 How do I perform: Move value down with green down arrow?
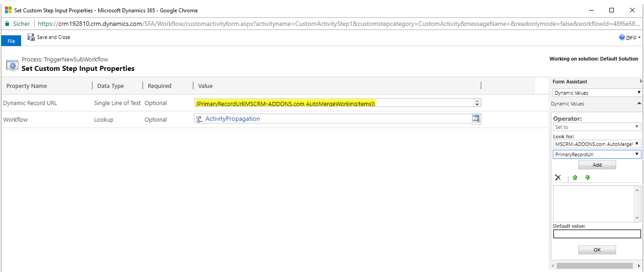(x=588, y=177)
